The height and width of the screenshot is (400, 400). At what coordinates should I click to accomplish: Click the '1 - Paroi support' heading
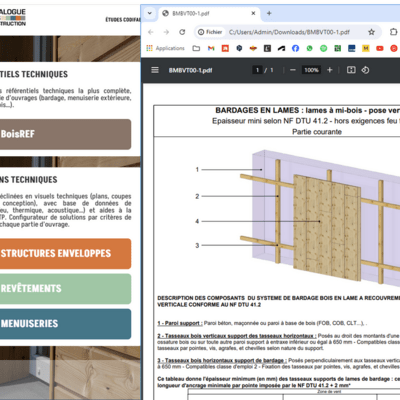pyautogui.click(x=180, y=323)
